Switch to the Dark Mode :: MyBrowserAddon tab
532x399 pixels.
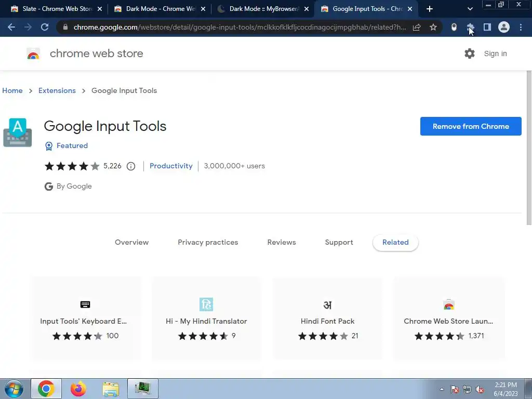(259, 9)
